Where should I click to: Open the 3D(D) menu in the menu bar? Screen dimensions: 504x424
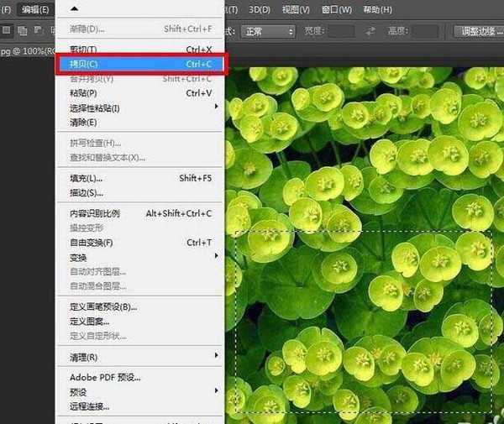(x=260, y=9)
